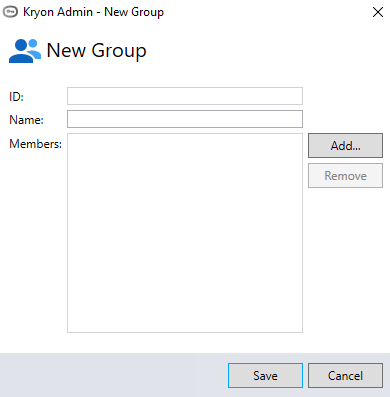Click the "Members:" label
The height and width of the screenshot is (397, 390).
pos(35,144)
